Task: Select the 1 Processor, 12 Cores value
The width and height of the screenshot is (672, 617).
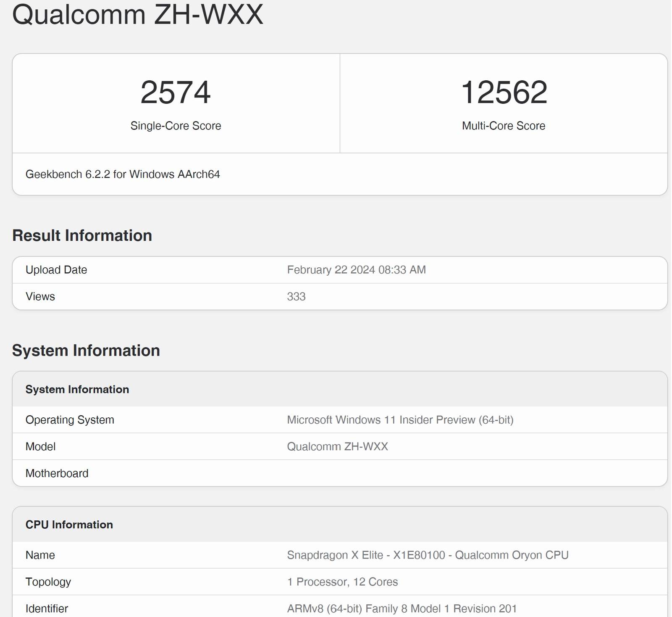Action: coord(342,582)
